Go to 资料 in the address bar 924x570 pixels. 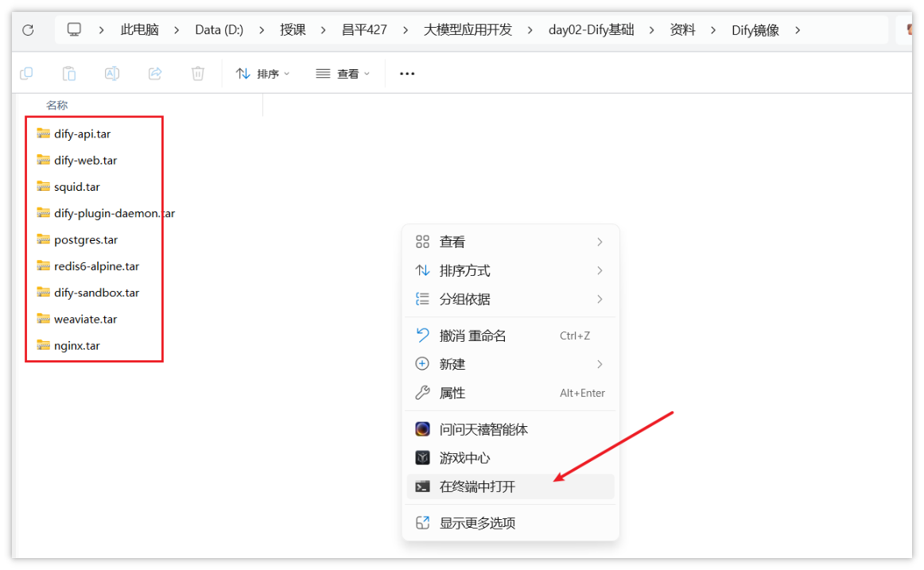(682, 30)
